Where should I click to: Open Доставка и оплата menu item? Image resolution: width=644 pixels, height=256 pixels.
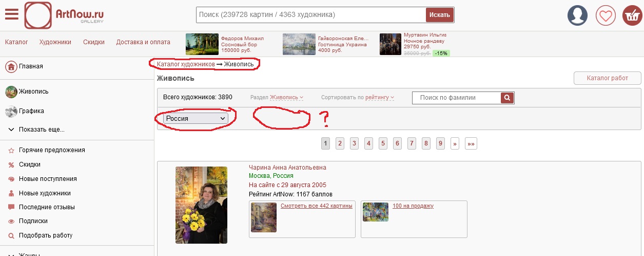click(x=143, y=42)
